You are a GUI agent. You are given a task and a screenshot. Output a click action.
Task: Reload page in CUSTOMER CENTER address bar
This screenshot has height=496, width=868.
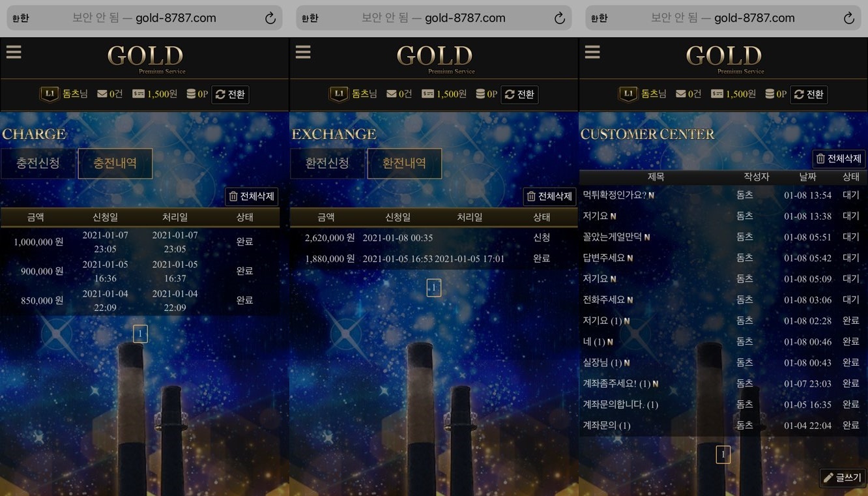[849, 19]
